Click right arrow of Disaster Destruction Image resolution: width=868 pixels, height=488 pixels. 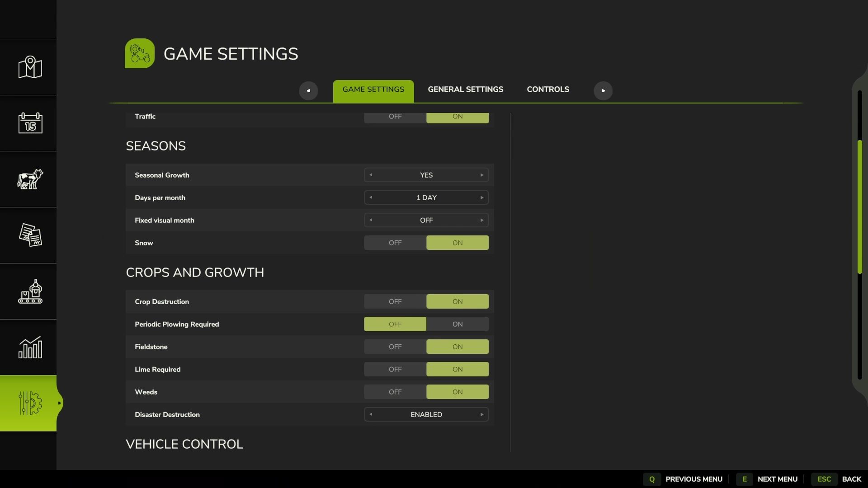pyautogui.click(x=481, y=414)
